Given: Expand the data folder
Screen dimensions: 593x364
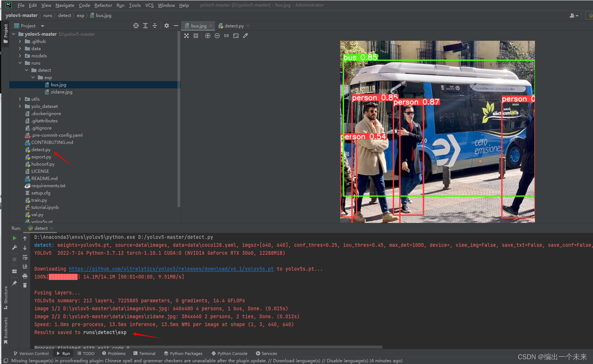Looking at the screenshot, I should [x=20, y=49].
